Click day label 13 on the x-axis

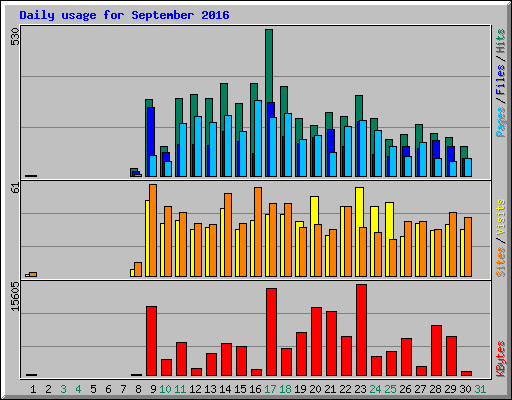tap(210, 389)
